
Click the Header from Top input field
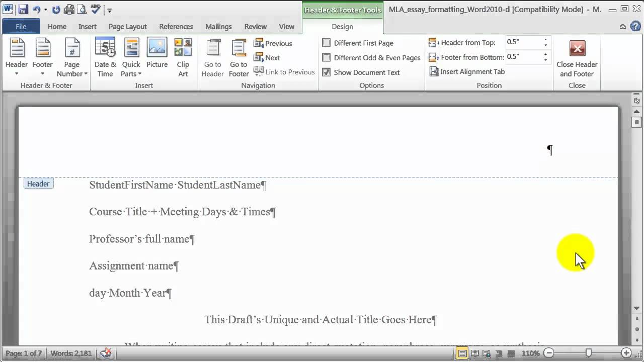pos(524,43)
